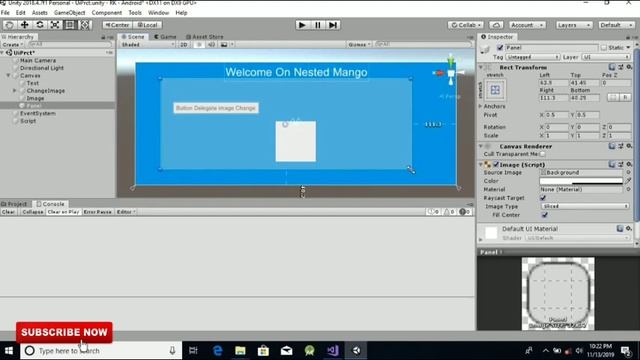Viewport: 640px width, 360px height.
Task: Expand ChangeImage in Hierarchy
Action: pos(15,91)
